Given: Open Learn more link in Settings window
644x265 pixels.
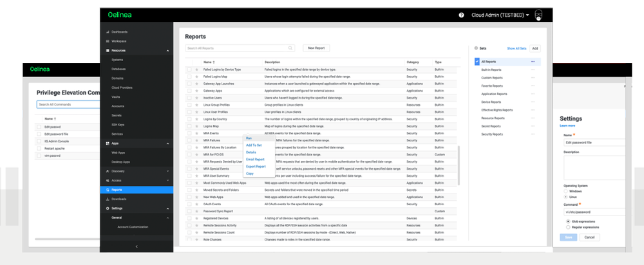Looking at the screenshot, I should [567, 125].
